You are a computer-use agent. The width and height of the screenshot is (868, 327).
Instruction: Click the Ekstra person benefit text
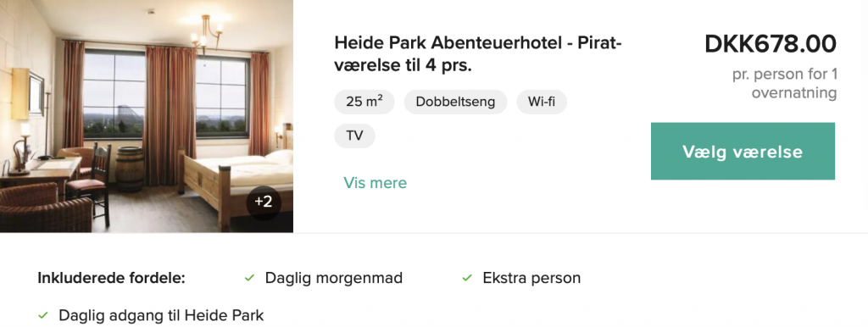531,278
